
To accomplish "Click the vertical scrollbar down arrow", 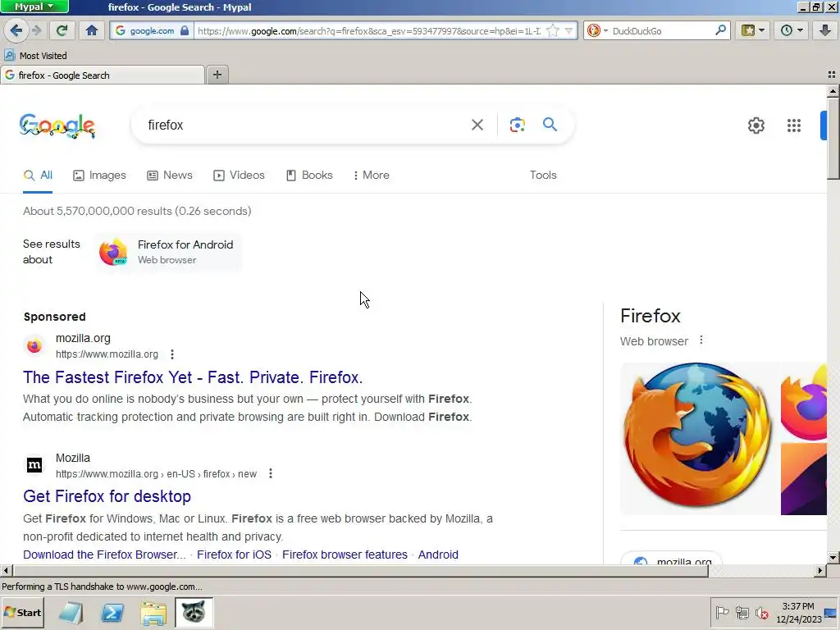I will point(833,557).
